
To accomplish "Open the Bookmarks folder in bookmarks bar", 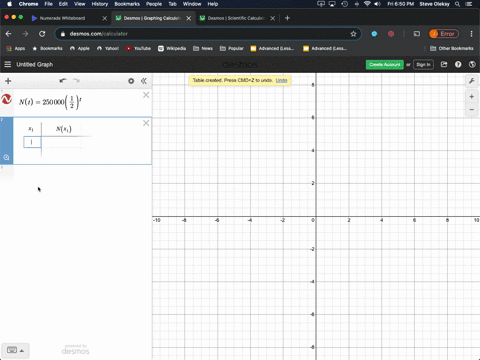I will [x=47, y=48].
